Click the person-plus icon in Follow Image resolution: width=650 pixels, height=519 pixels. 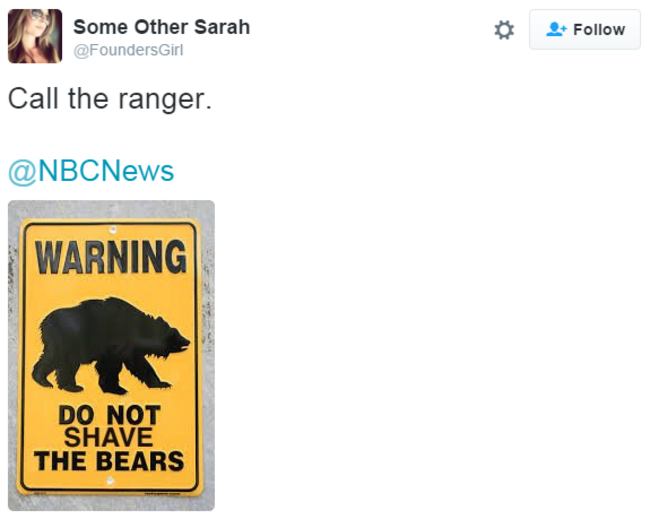pyautogui.click(x=556, y=29)
